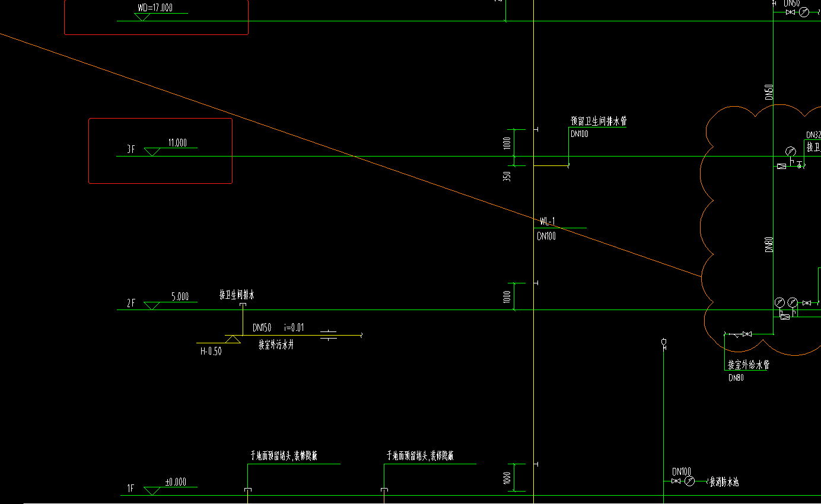Select the inspection port mark above 1F on riser

536,464
